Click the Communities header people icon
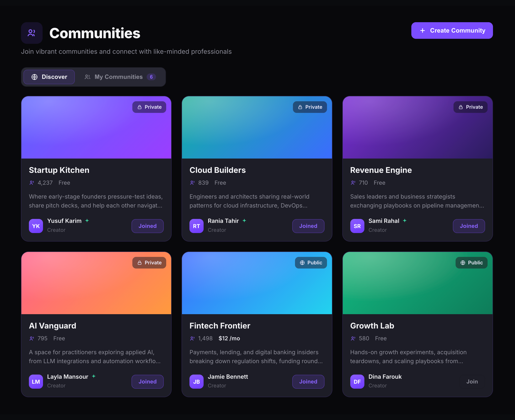Screen dimensions: 515x420 pos(32,33)
